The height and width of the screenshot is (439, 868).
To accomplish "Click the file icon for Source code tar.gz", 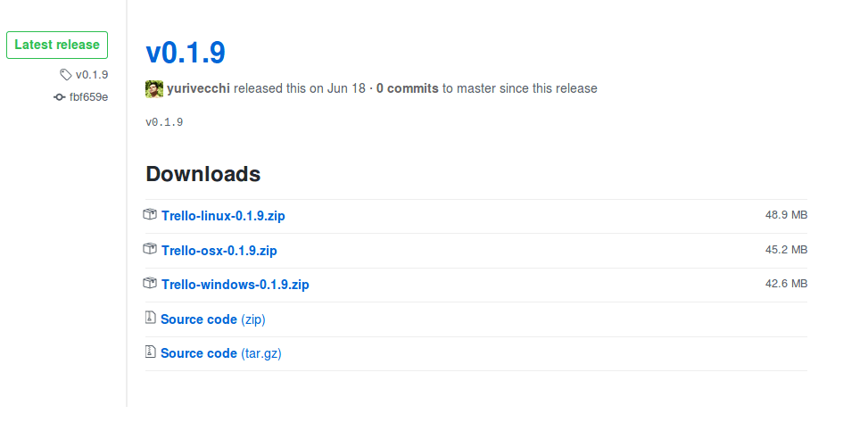I will [150, 352].
